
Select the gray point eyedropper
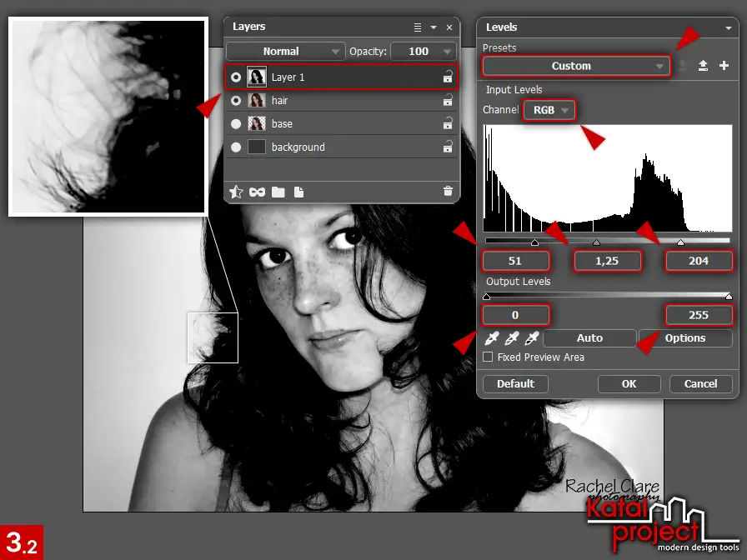(x=509, y=337)
